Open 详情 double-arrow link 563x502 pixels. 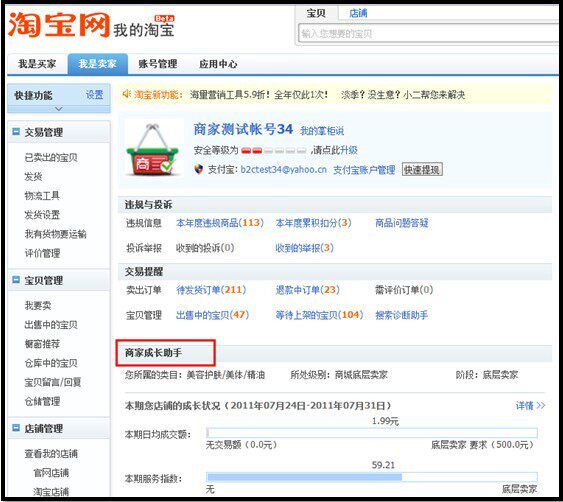coord(530,406)
